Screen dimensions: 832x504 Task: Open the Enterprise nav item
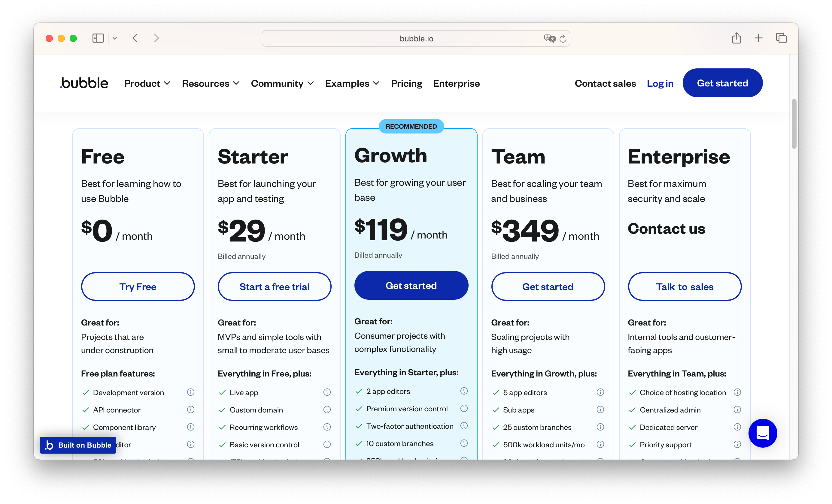click(x=456, y=83)
